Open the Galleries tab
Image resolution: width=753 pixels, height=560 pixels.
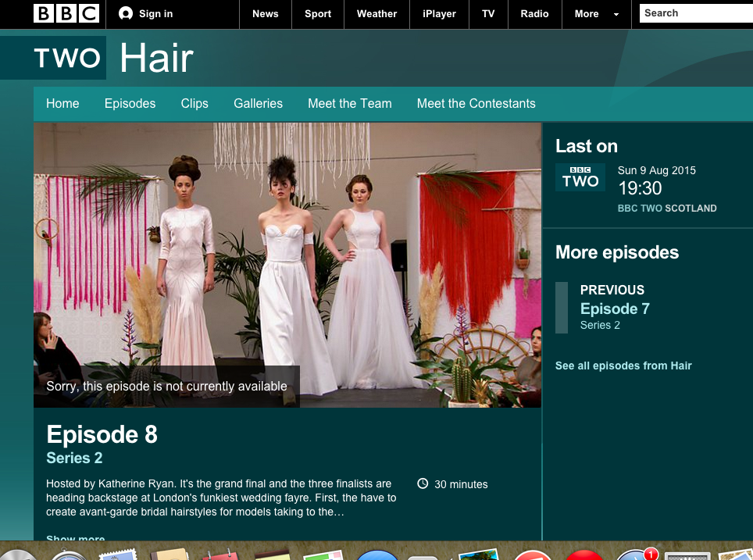[259, 103]
